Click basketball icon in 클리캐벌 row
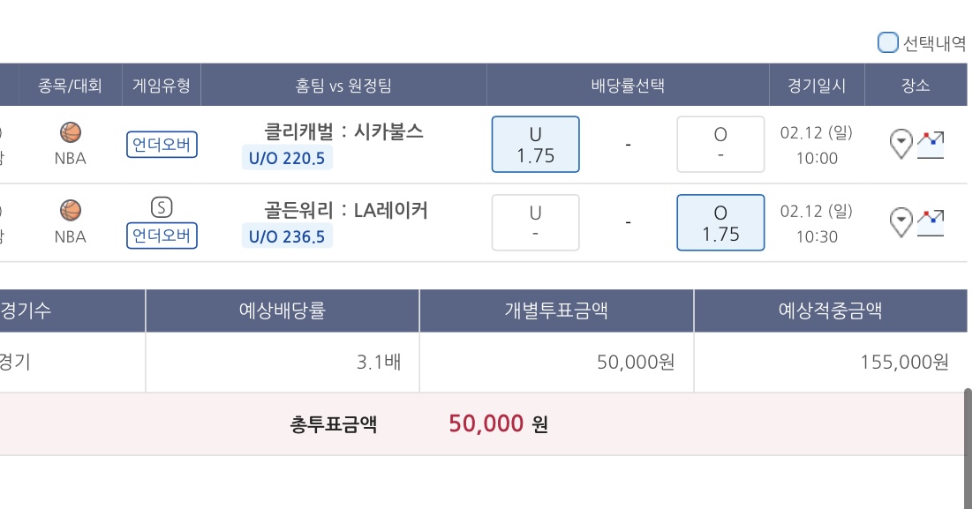Viewport: 980px width, 509px height. 71,132
